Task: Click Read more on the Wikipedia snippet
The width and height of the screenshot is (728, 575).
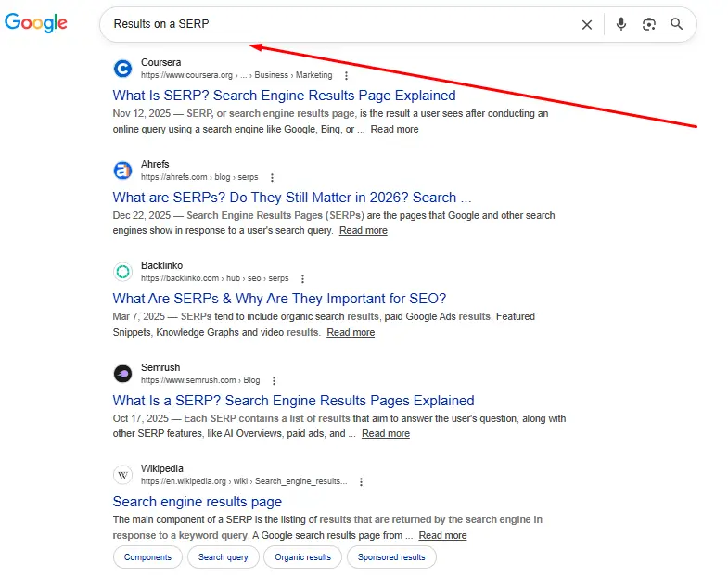Action: (x=442, y=535)
